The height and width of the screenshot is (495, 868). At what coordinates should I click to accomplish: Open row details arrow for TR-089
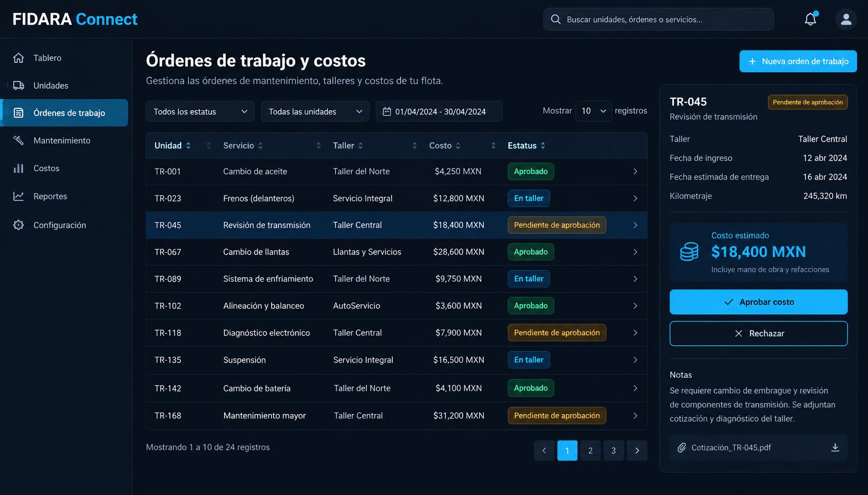coord(635,279)
